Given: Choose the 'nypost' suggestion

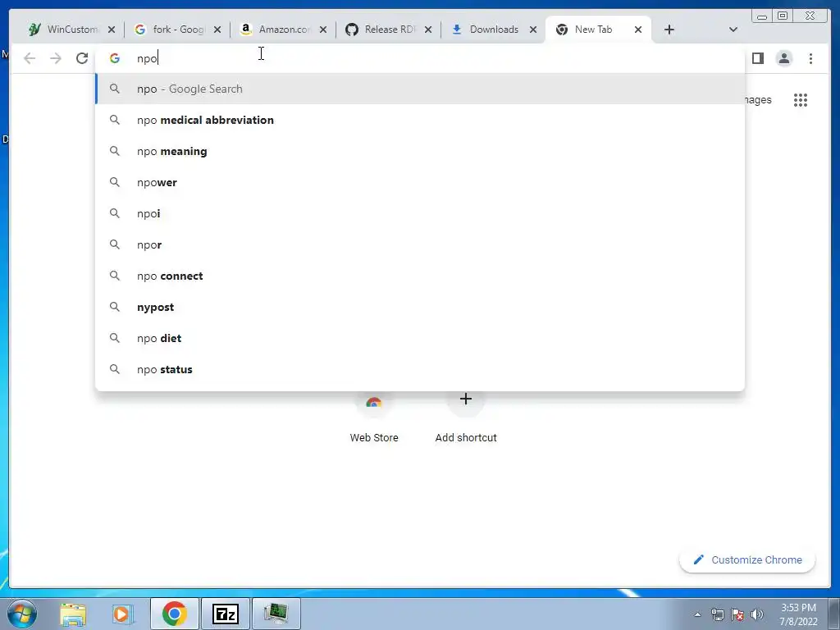Looking at the screenshot, I should [420, 307].
